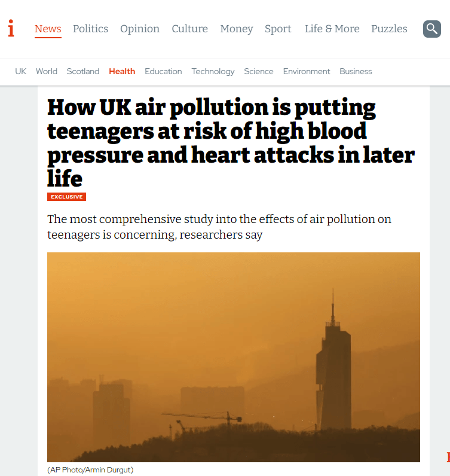Click the UK sub-navigation link
The image size is (450, 476).
21,71
